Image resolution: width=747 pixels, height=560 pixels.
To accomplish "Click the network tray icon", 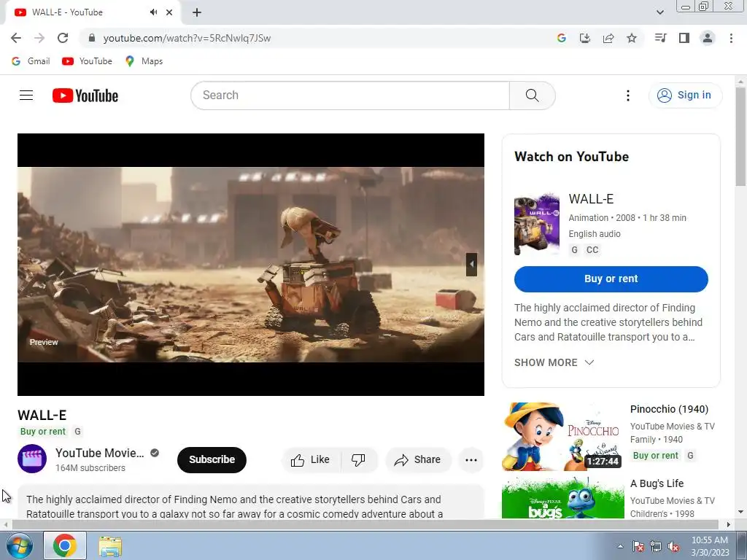I will (x=656, y=546).
